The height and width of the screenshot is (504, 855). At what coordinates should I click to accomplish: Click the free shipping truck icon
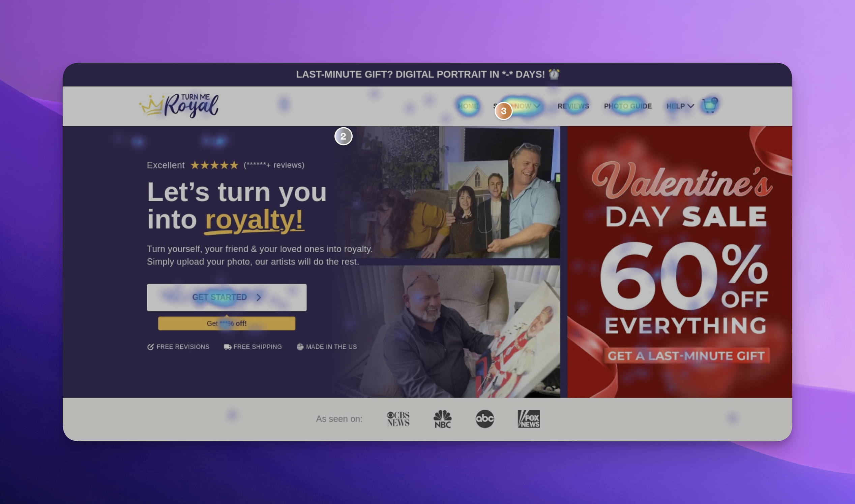(x=227, y=347)
